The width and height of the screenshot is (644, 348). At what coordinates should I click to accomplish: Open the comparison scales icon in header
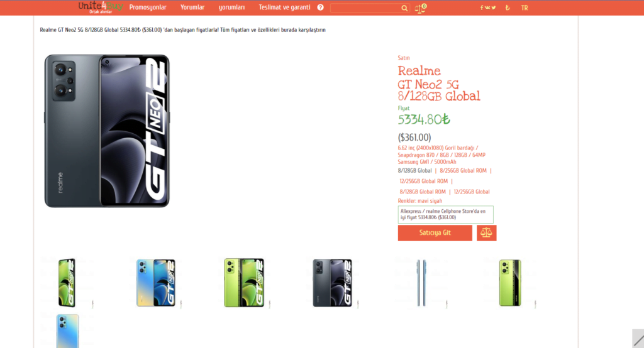click(420, 8)
